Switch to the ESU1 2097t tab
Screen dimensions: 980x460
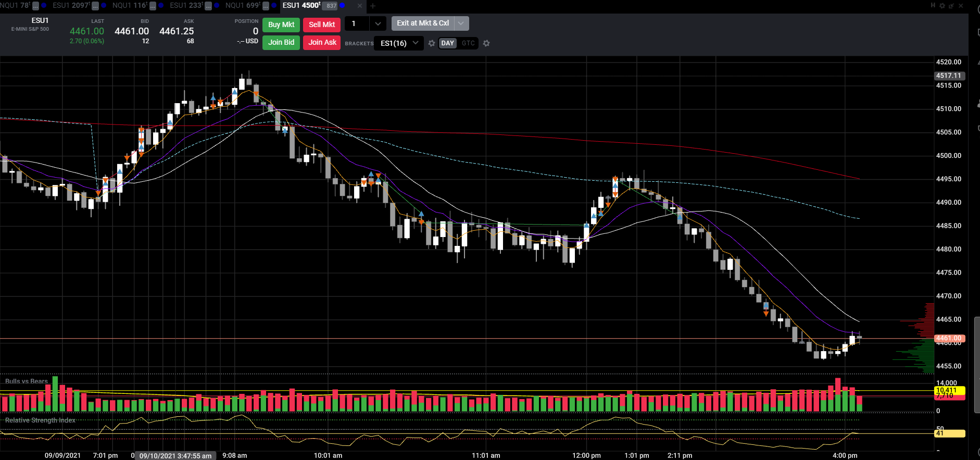pos(71,6)
